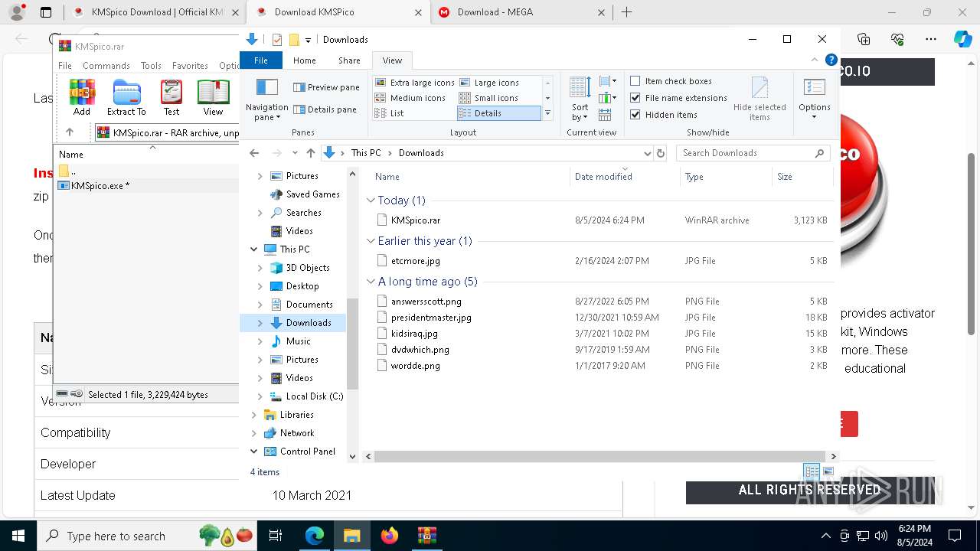
Task: Open WinRAR taskbar icon
Action: tap(426, 536)
